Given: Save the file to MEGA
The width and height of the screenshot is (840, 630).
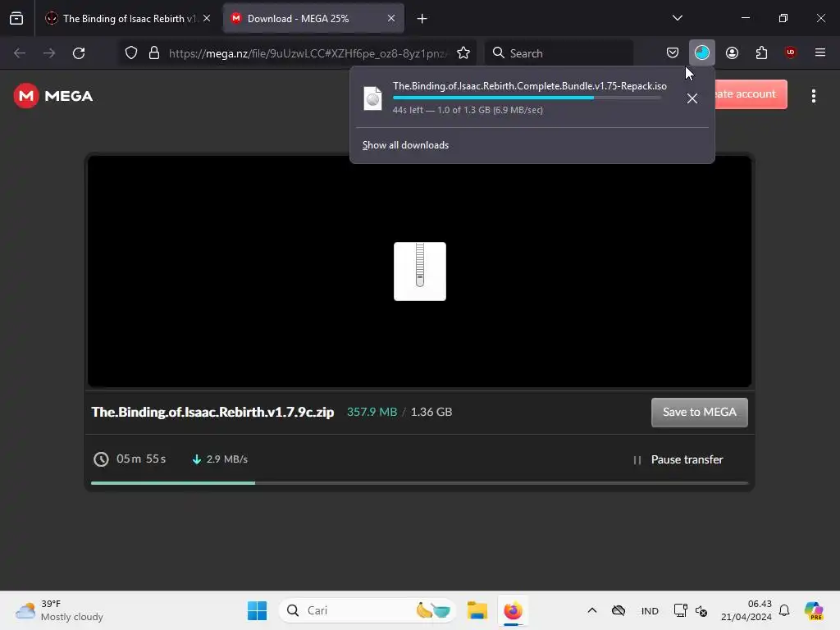Looking at the screenshot, I should click(x=699, y=412).
